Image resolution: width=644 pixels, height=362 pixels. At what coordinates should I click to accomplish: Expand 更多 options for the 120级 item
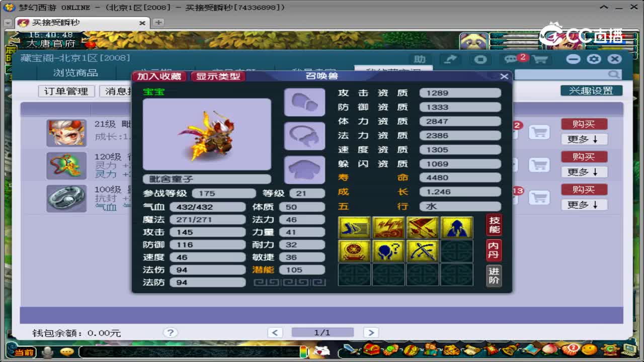pos(584,172)
